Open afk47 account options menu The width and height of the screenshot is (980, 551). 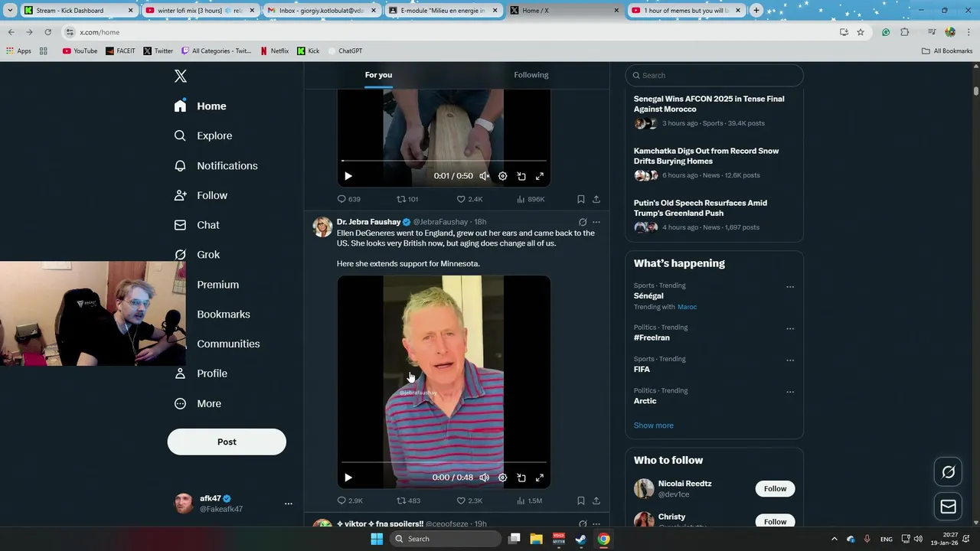coord(289,504)
